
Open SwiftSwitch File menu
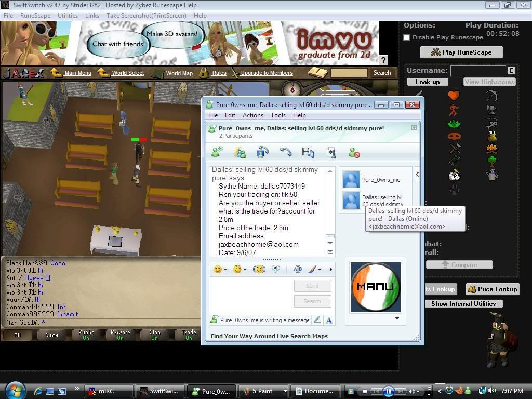[8, 16]
